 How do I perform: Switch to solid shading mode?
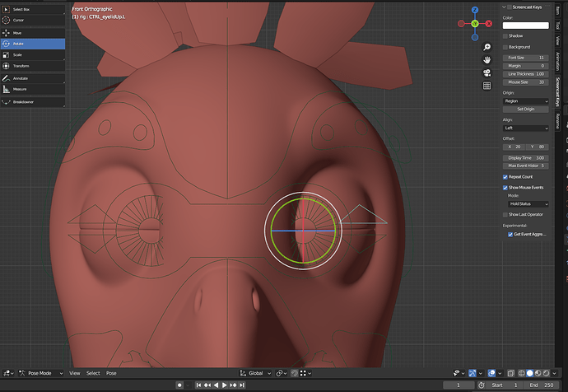pyautogui.click(x=529, y=373)
